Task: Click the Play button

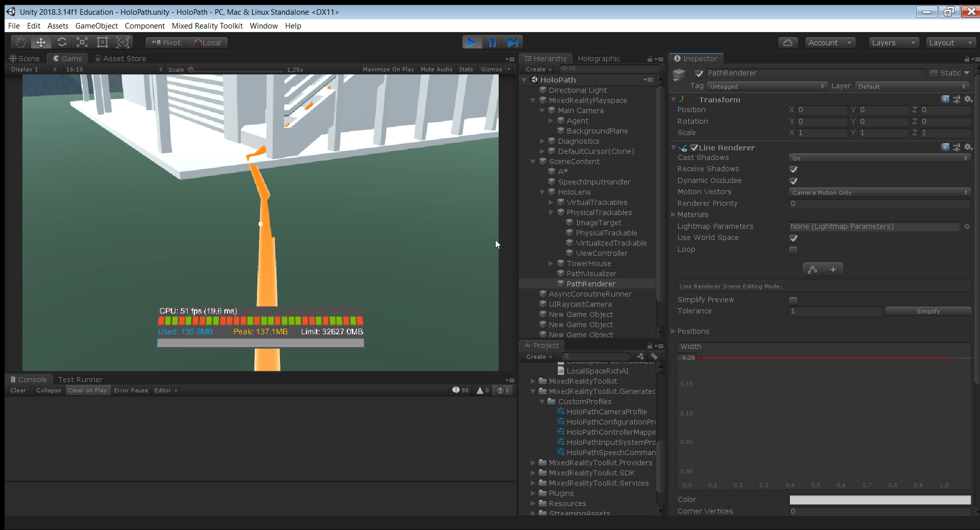Action: [x=472, y=42]
